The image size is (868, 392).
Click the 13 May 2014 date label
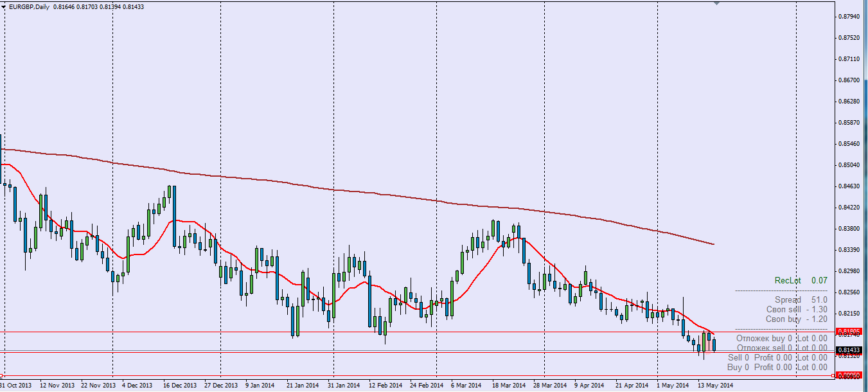(x=716, y=386)
